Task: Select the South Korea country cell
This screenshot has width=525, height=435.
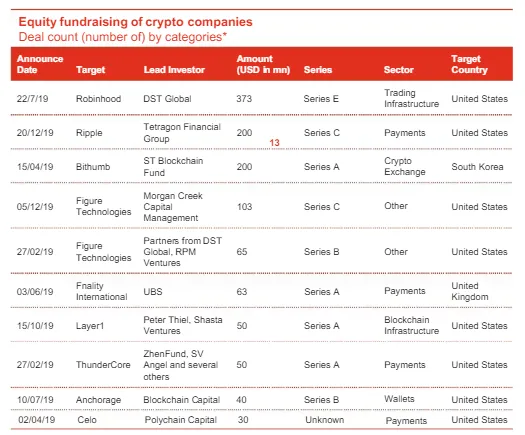Action: coord(477,167)
